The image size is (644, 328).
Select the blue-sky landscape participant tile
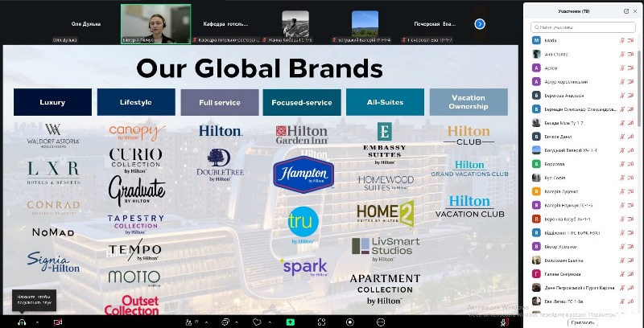(365, 24)
